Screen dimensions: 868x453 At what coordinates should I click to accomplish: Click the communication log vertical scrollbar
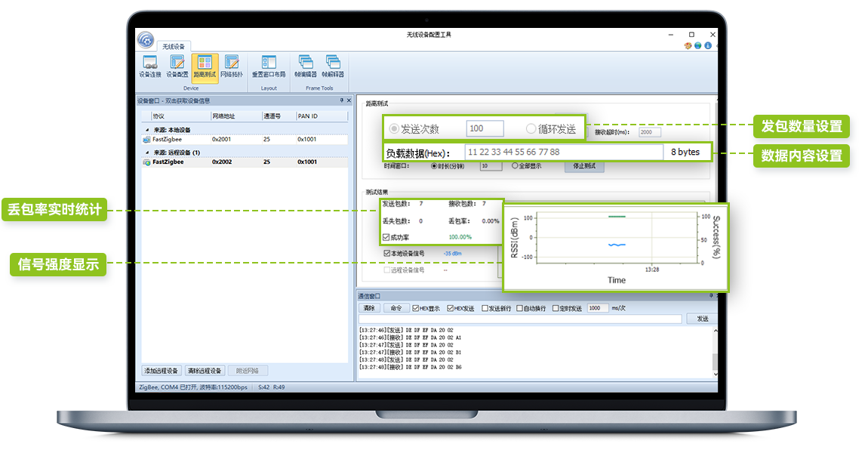(x=715, y=351)
